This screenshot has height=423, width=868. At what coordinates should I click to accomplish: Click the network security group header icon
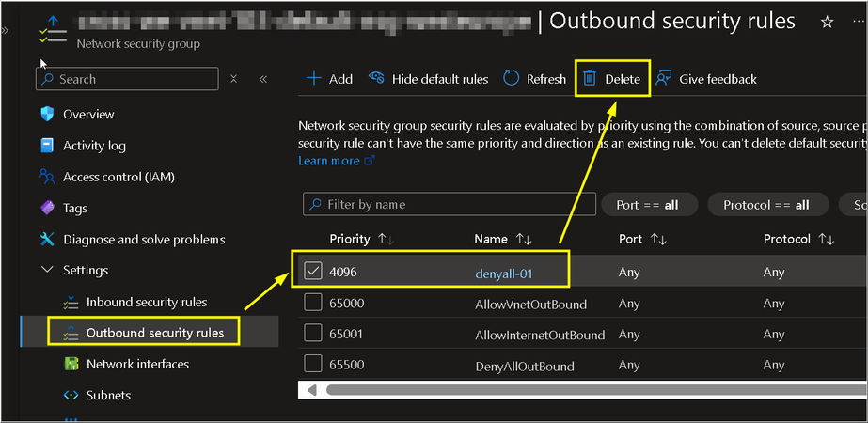pos(54,30)
